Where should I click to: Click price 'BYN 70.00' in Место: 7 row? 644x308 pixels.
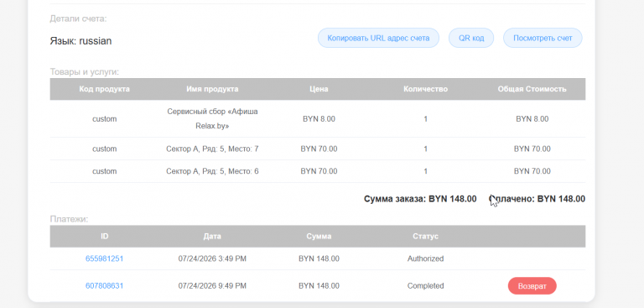point(319,149)
